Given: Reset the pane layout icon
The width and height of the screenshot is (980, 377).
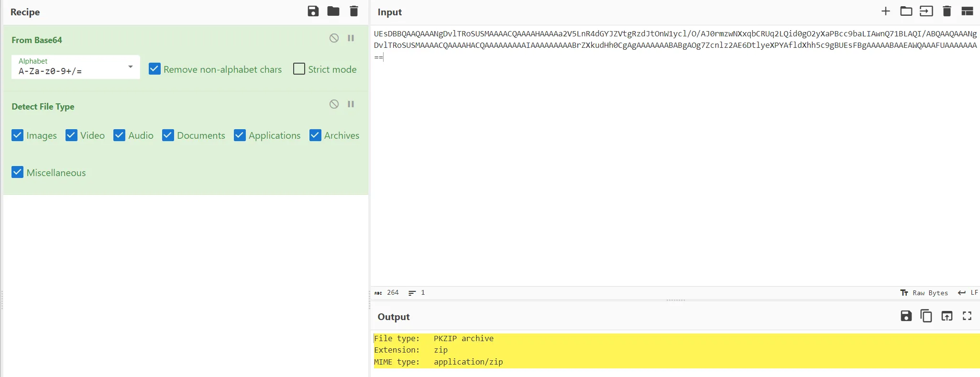Looking at the screenshot, I should (x=967, y=11).
